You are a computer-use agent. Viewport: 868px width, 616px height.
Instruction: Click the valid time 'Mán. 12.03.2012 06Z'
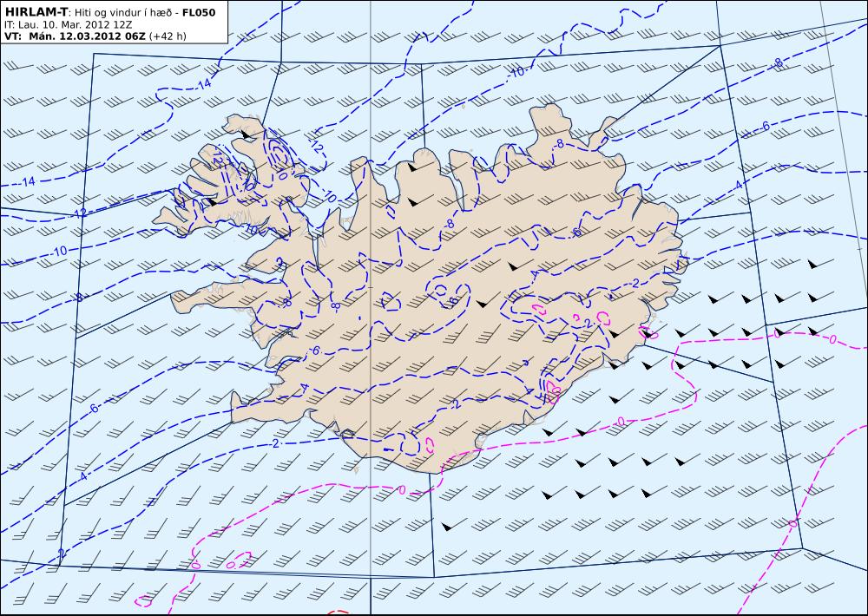(88, 36)
